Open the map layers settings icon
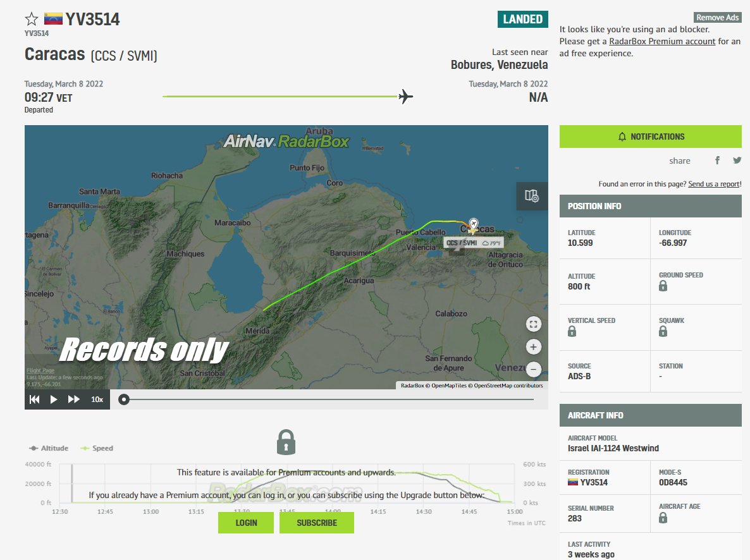 [x=532, y=195]
